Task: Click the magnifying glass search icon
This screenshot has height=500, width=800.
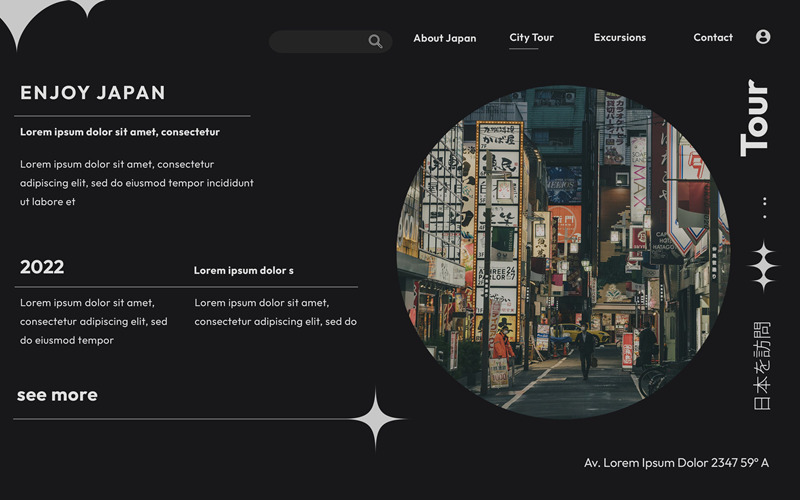Action: [x=375, y=41]
